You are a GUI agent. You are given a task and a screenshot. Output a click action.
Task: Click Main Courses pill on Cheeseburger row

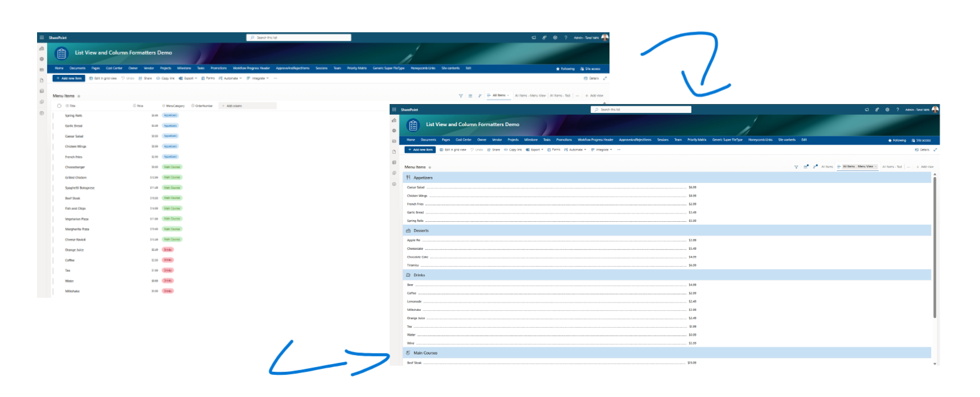coord(172,167)
